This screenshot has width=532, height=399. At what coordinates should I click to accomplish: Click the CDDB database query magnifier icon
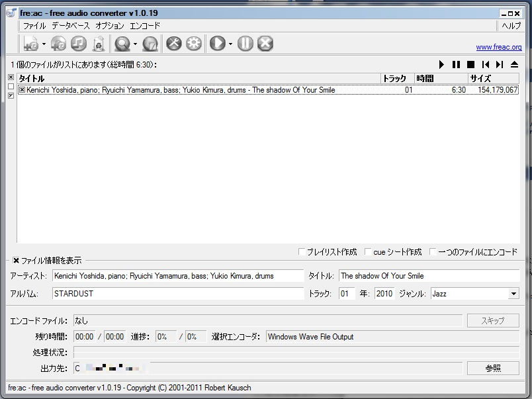pyautogui.click(x=122, y=44)
